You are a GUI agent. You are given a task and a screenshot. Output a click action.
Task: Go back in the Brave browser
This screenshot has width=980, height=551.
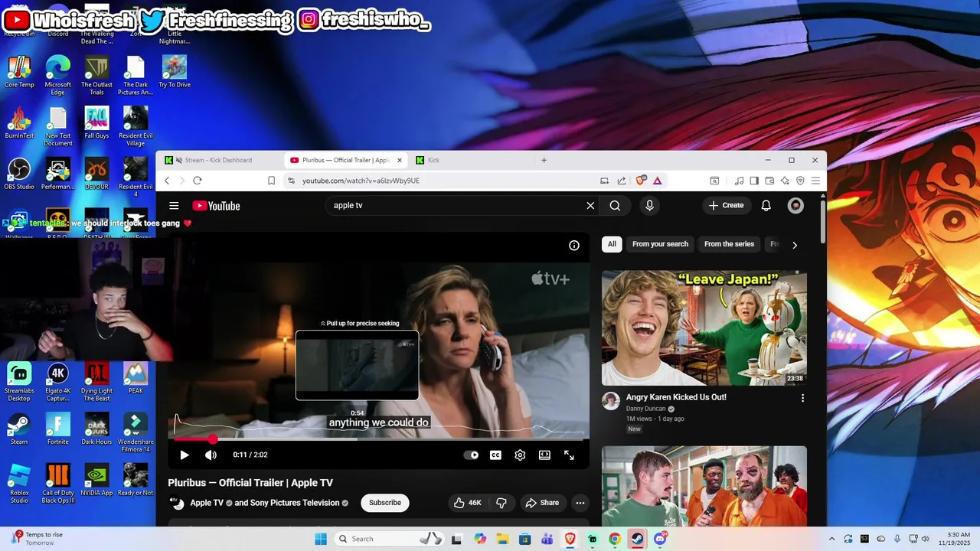167,181
